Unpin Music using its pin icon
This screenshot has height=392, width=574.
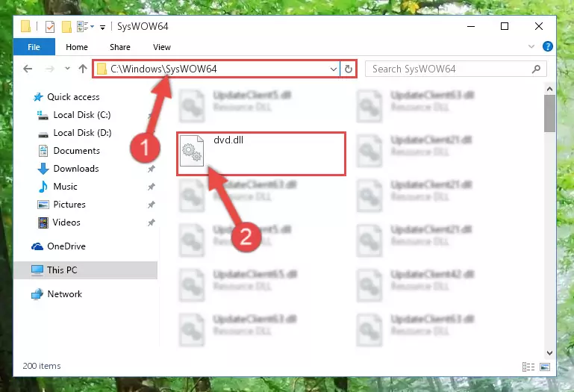point(152,187)
